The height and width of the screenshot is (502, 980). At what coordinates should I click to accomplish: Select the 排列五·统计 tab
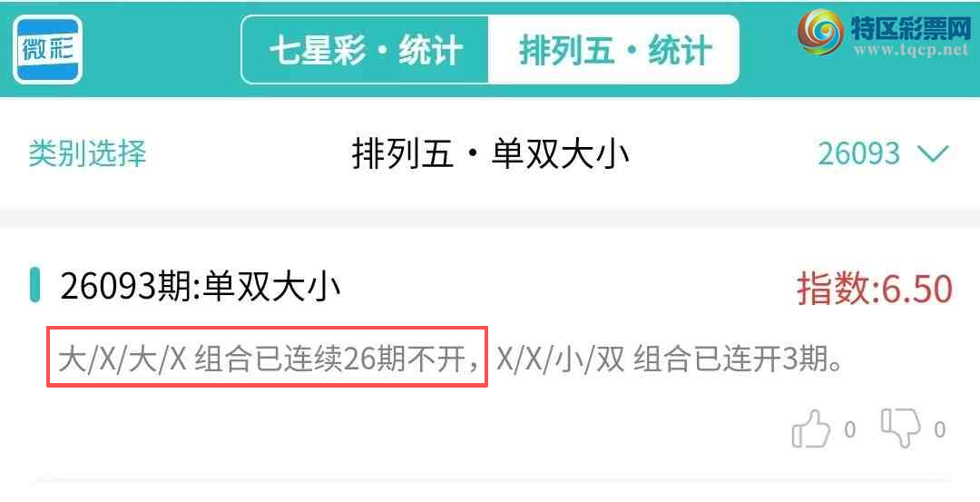coord(613,50)
